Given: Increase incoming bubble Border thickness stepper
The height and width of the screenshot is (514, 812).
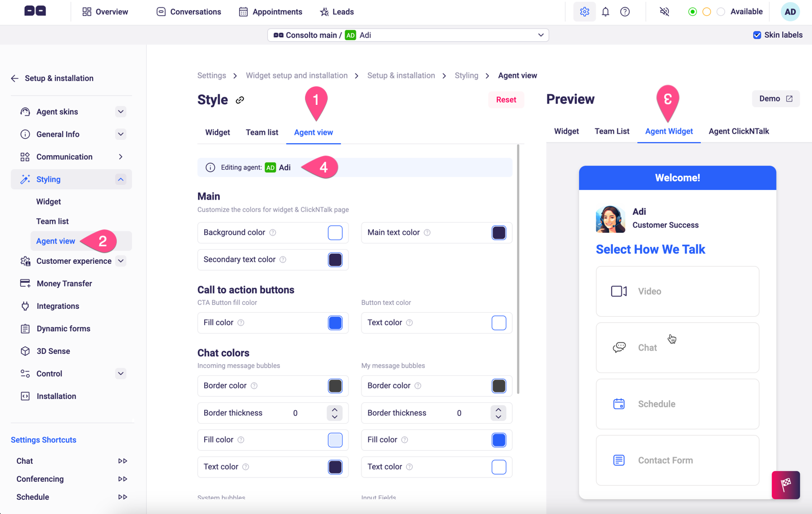Looking at the screenshot, I should tap(334, 409).
